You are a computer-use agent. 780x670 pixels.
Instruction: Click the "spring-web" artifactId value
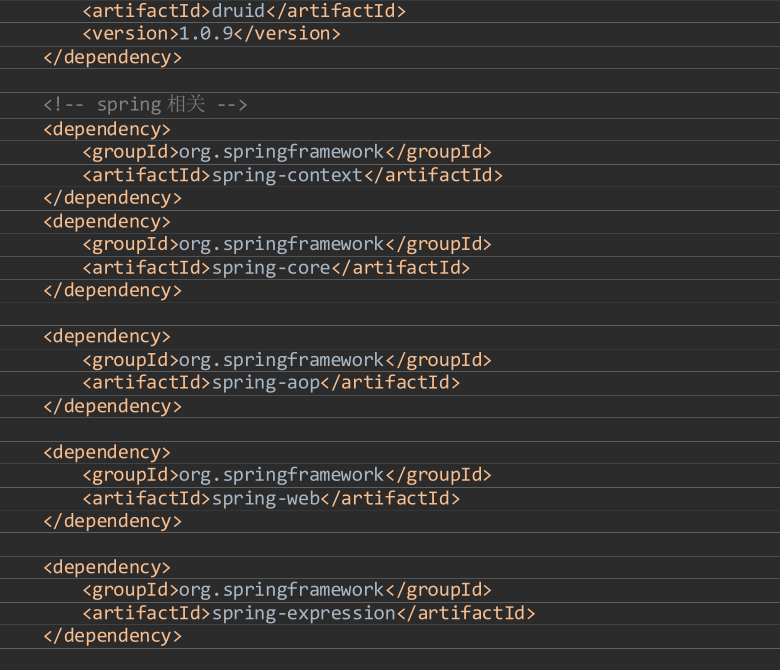pos(266,498)
